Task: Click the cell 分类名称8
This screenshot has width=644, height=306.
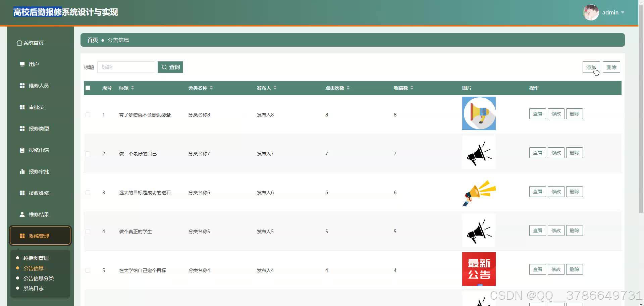Action: tap(199, 115)
